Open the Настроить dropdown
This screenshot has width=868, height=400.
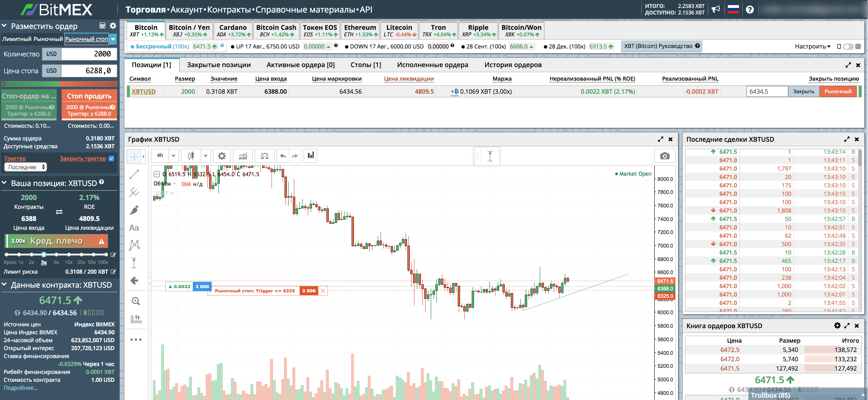tap(812, 47)
